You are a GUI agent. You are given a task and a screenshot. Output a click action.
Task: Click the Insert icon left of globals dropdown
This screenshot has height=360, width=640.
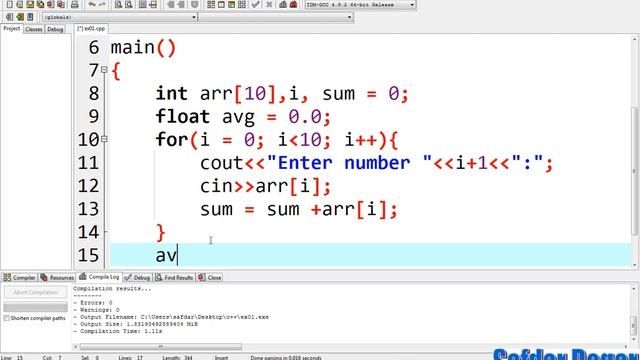9,17
